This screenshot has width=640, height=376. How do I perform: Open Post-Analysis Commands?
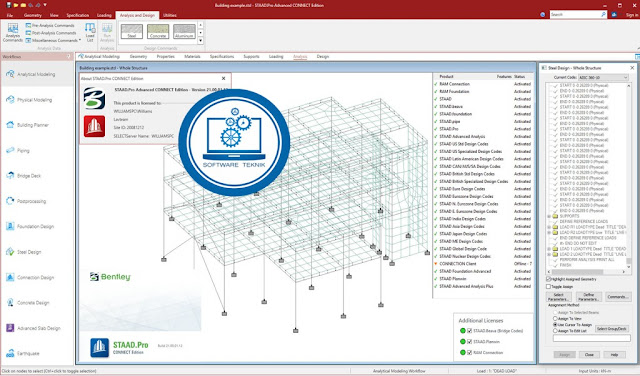click(51, 33)
